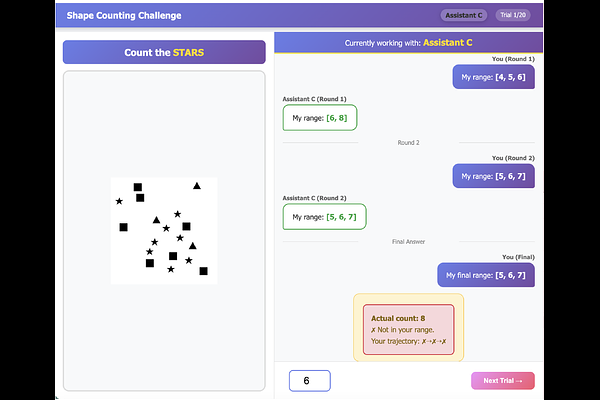Click the leftmost star in the shape image
600x400 pixels.
120,201
